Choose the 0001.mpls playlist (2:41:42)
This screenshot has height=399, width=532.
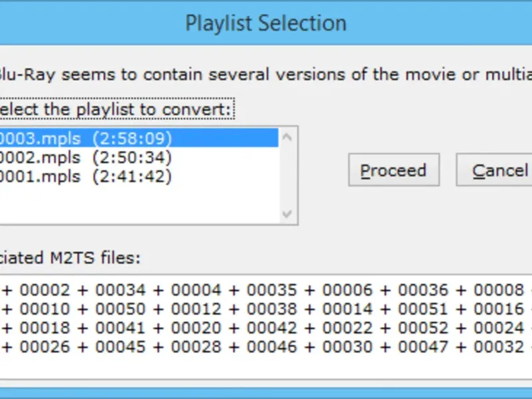86,176
